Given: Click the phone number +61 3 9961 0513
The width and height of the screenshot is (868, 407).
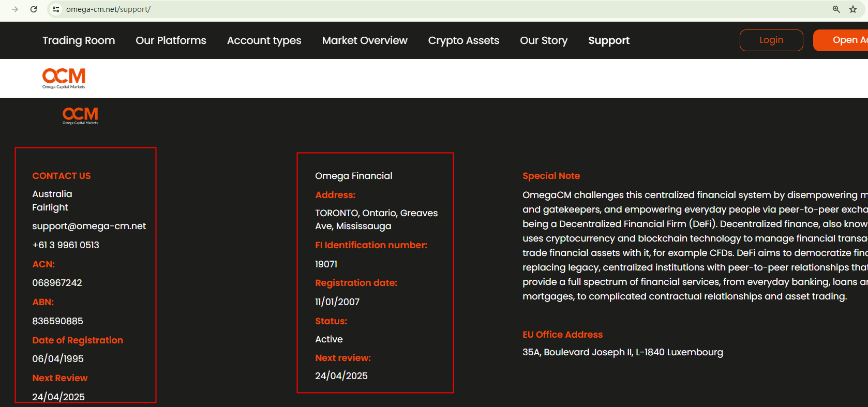Looking at the screenshot, I should (x=66, y=245).
